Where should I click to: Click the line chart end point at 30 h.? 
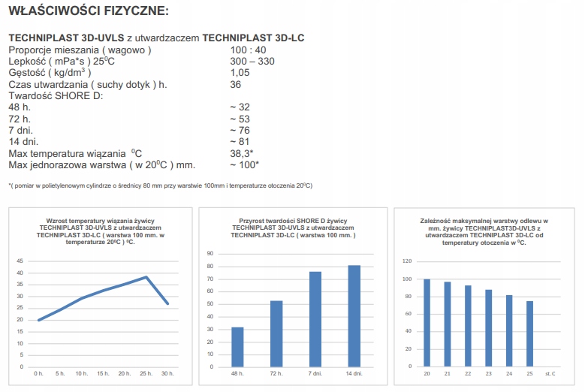pos(167,303)
